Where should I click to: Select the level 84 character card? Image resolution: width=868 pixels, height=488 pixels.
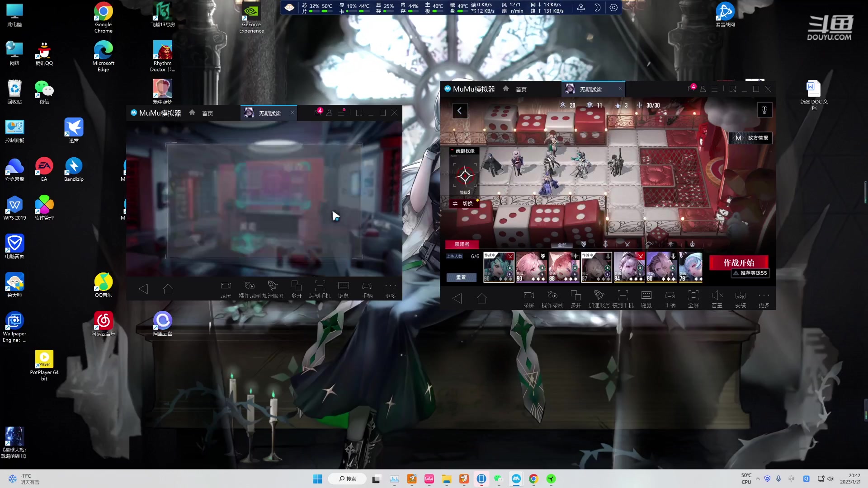[x=629, y=267]
